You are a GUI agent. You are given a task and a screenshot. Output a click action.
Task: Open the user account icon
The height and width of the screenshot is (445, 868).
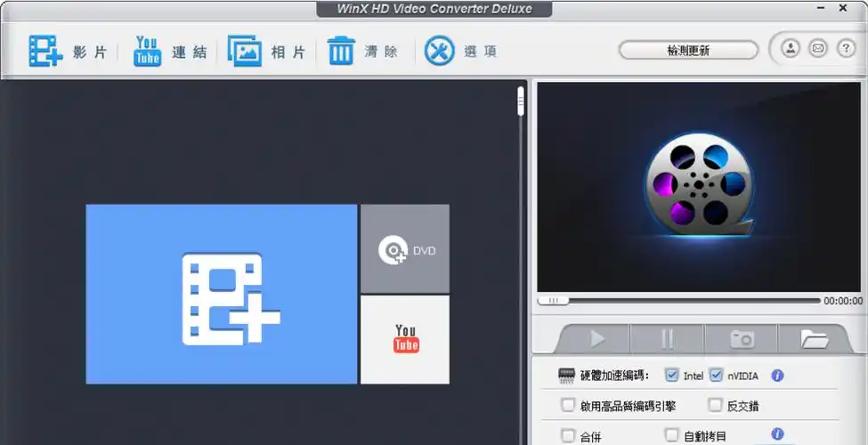791,48
